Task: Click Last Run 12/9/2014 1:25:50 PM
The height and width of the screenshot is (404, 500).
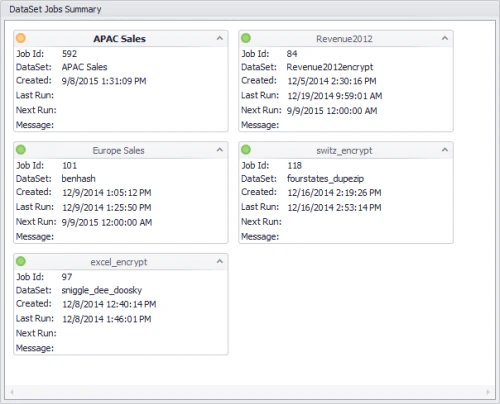Action: pyautogui.click(x=107, y=208)
